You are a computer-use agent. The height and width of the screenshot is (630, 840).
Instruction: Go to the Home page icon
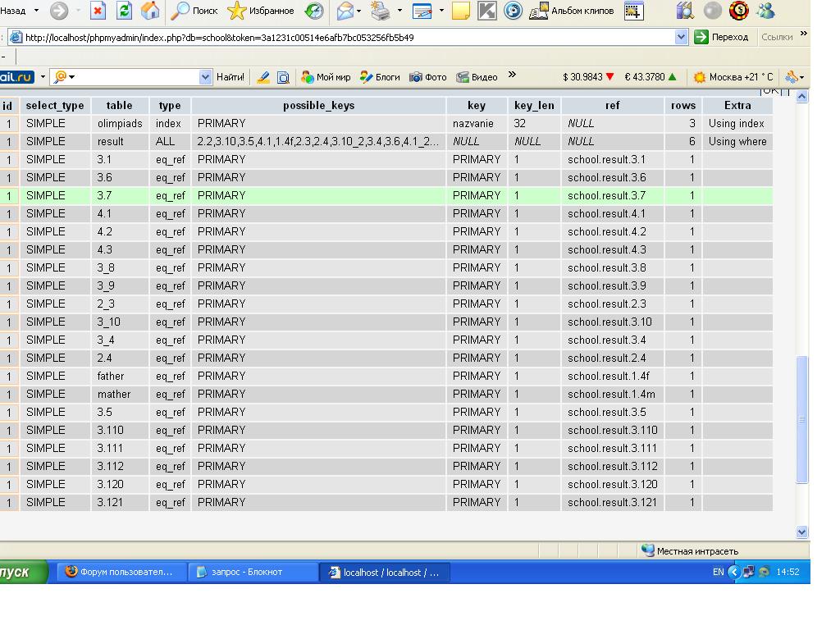tap(150, 11)
